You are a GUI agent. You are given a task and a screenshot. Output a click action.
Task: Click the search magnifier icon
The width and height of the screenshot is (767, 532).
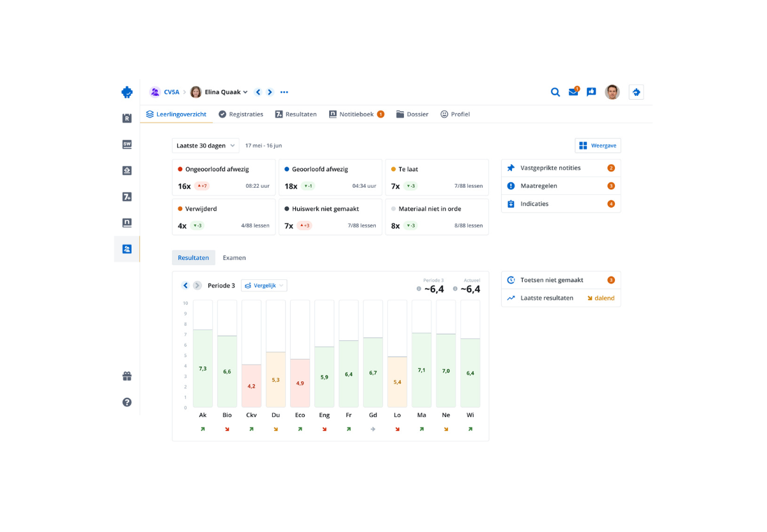[x=555, y=92]
